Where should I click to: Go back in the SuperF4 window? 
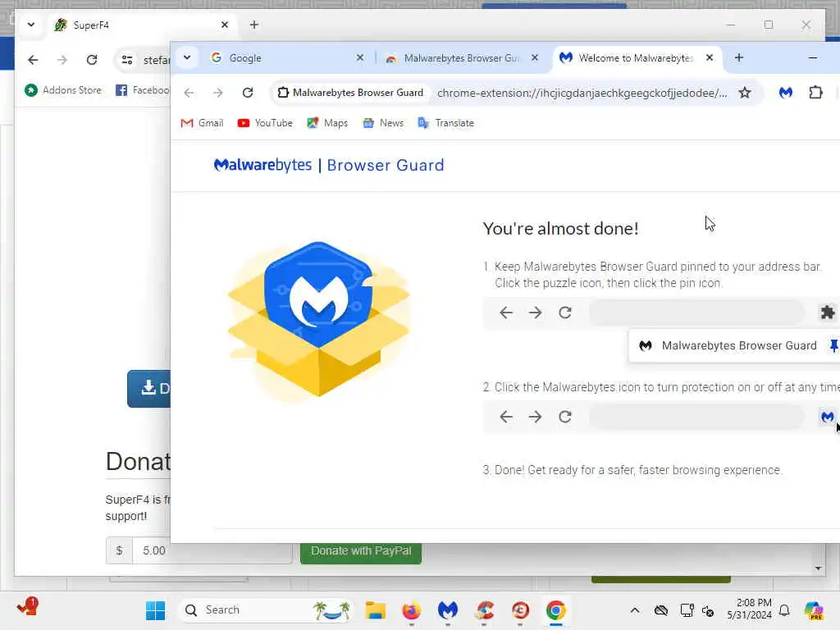(x=33, y=59)
